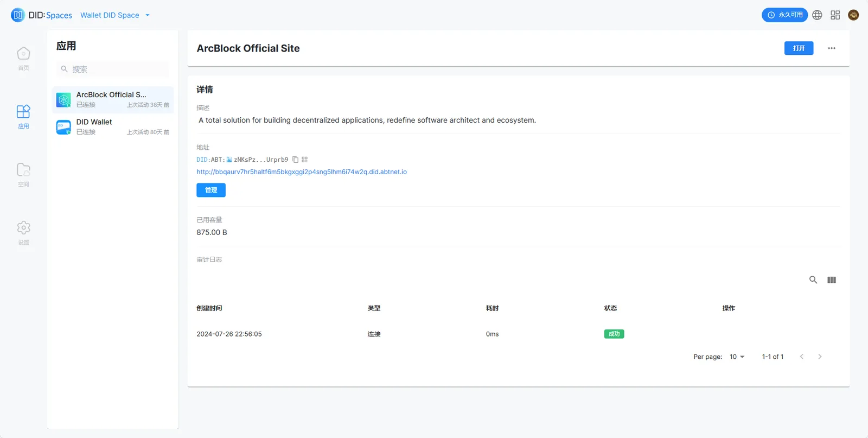Image resolution: width=868 pixels, height=438 pixels.
Task: Click the 2024-07-26 22:56:05 log timestamp
Action: tap(229, 334)
